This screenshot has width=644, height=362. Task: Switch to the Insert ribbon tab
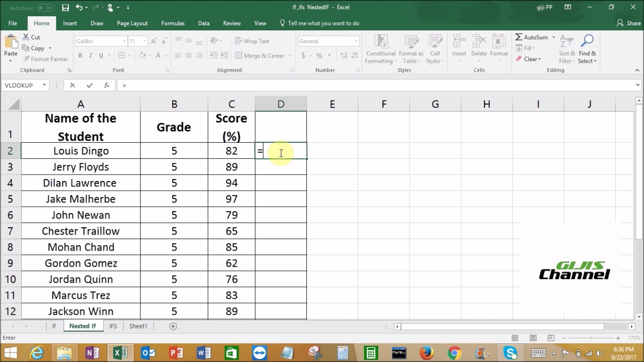click(70, 23)
